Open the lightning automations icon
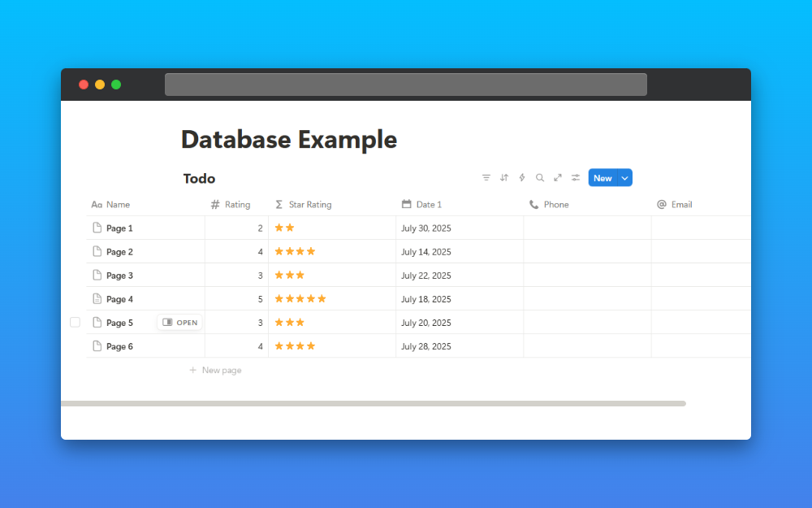 tap(522, 178)
